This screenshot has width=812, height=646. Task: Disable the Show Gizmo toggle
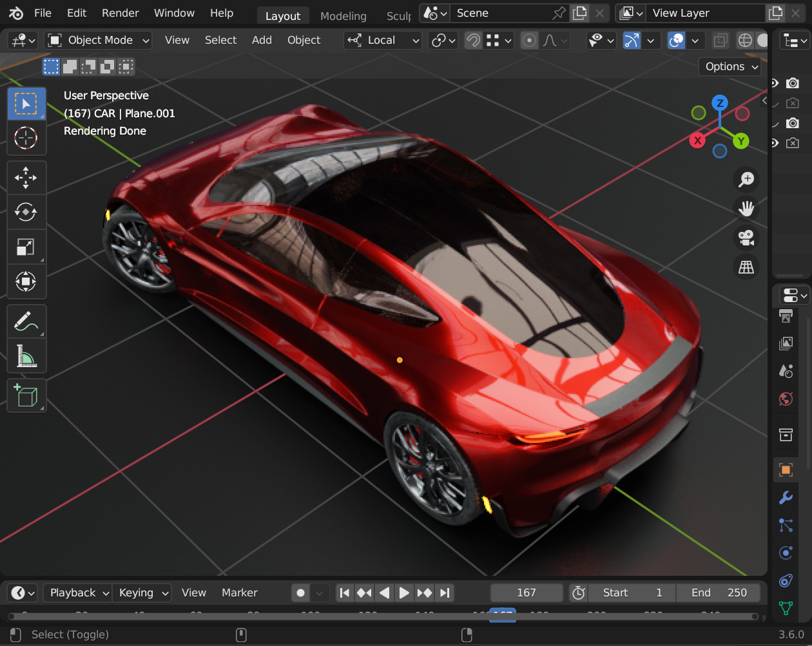pyautogui.click(x=631, y=40)
